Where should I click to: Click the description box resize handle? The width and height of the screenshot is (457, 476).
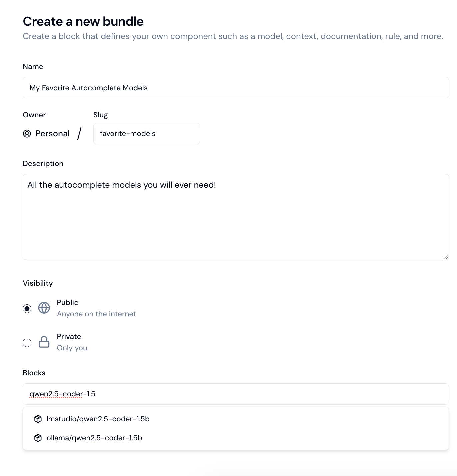pos(445,257)
